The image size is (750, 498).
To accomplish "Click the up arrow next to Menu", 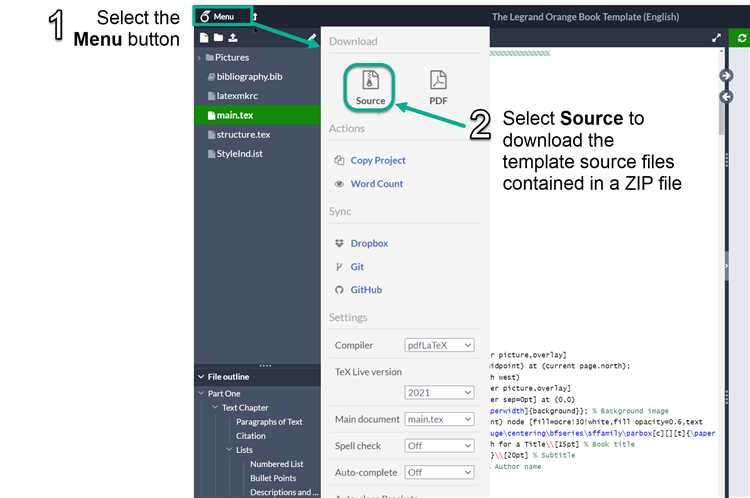I will click(x=255, y=17).
